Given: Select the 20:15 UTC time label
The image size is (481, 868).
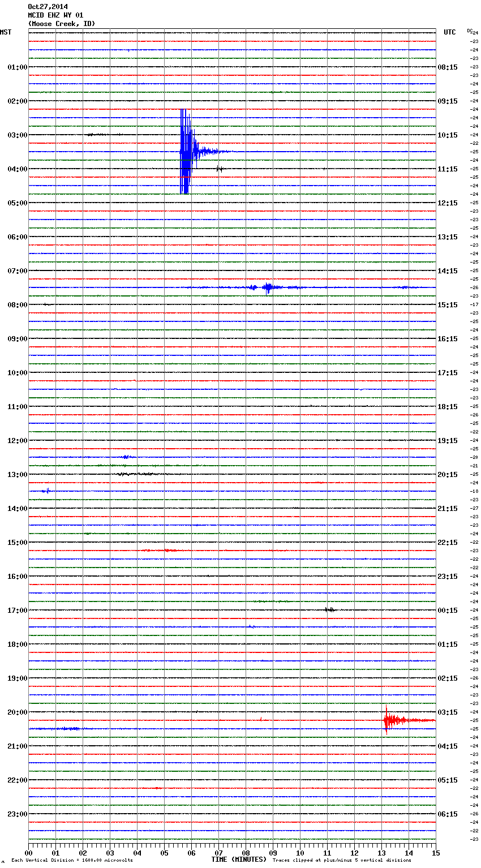Looking at the screenshot, I should click(x=448, y=475).
